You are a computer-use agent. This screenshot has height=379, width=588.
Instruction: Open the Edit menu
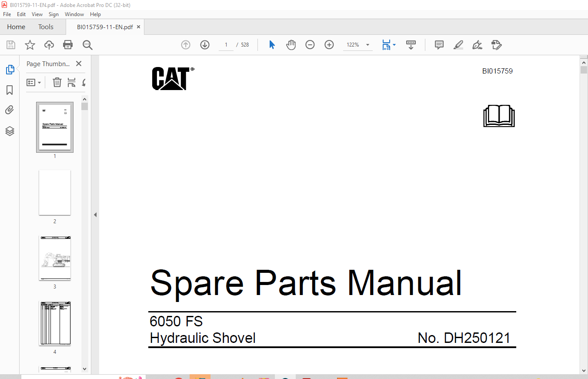click(21, 14)
